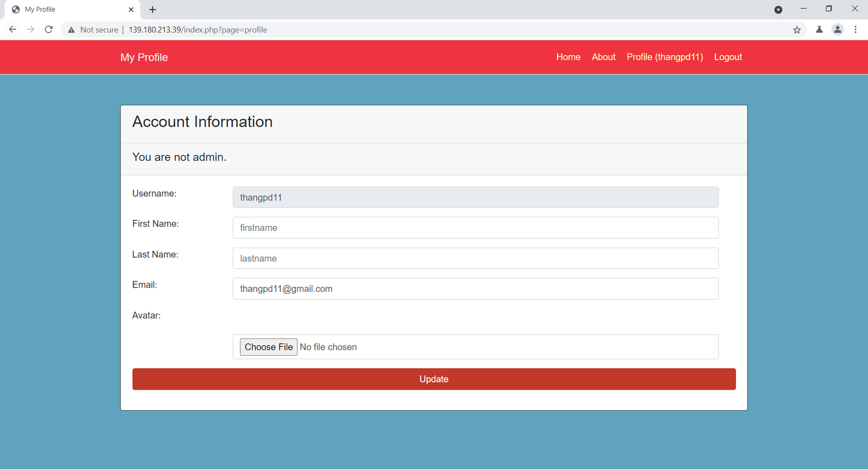
Task: Restore down the browser window
Action: pyautogui.click(x=829, y=9)
